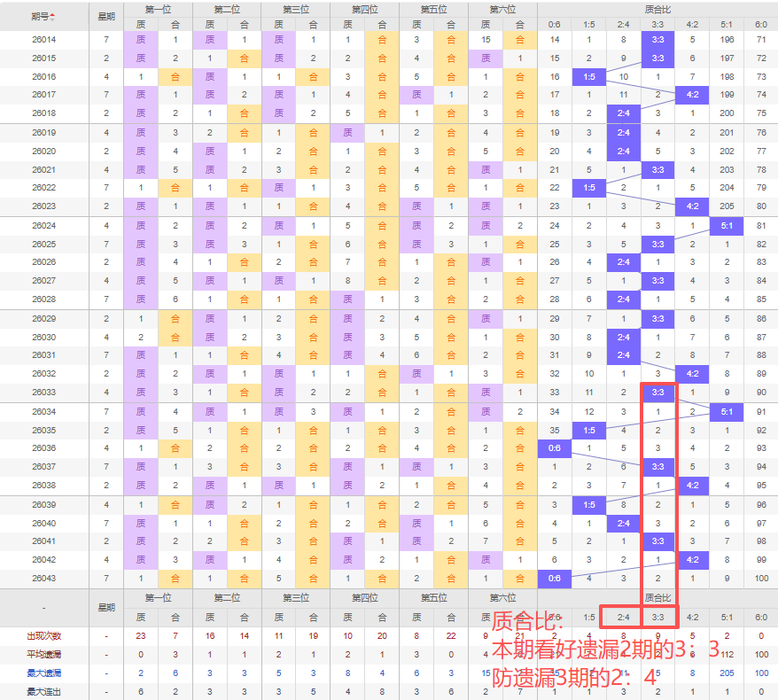Select highlighted 4:2 cell in row 26042

(692, 560)
